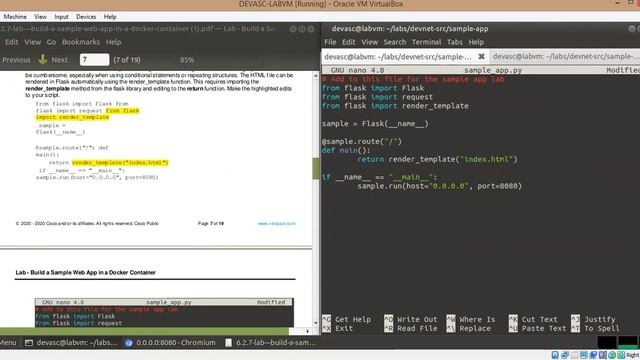Viewport: 640px width, 360px height.
Task: Open the terminal File menu
Action: pyautogui.click(x=330, y=42)
